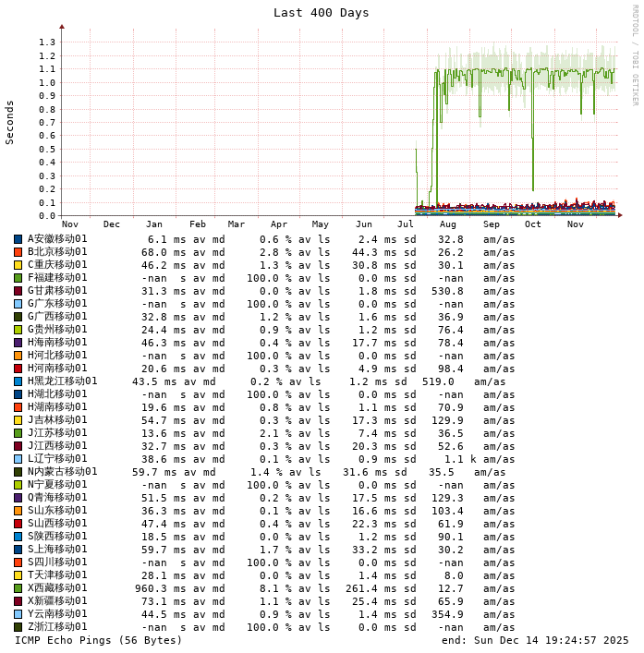Click the "Last 400 Days" graph title

(321, 13)
